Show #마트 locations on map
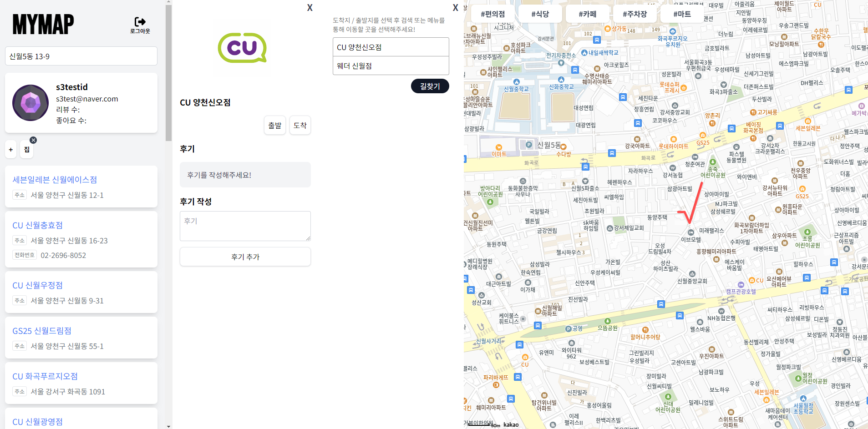The image size is (868, 429). [682, 14]
